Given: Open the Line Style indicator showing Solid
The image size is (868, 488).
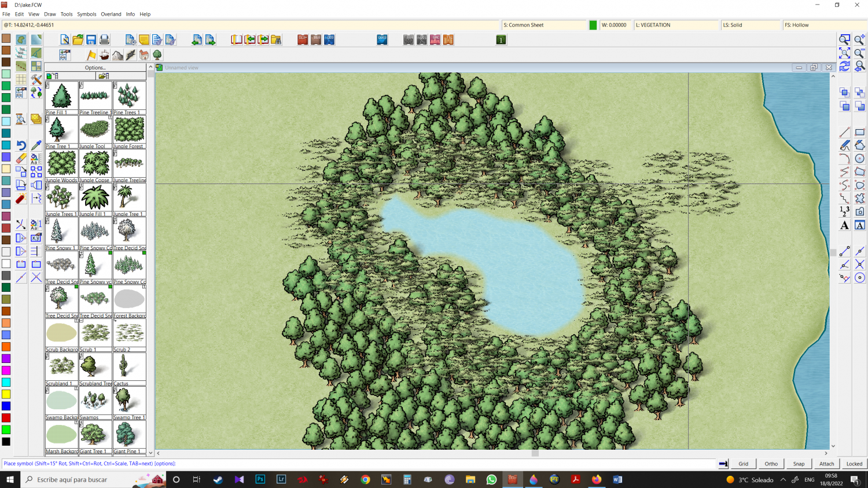Looking at the screenshot, I should pyautogui.click(x=751, y=25).
